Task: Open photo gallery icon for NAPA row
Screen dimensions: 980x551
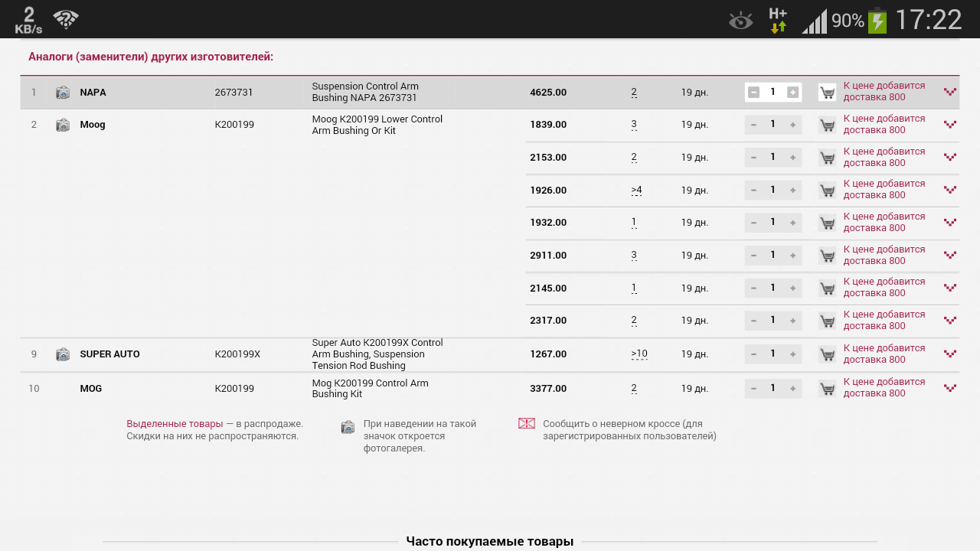Action: [63, 93]
